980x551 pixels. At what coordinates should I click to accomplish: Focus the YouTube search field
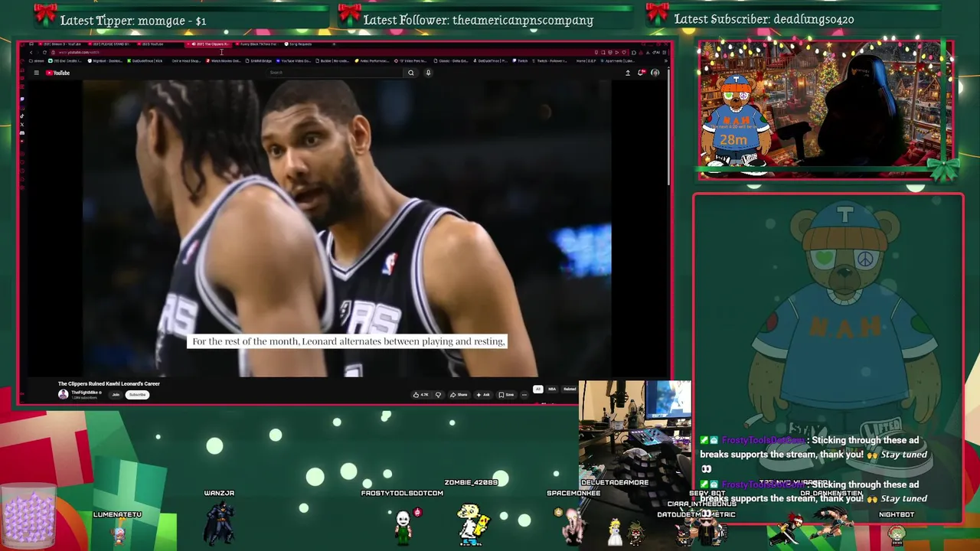[x=335, y=73]
